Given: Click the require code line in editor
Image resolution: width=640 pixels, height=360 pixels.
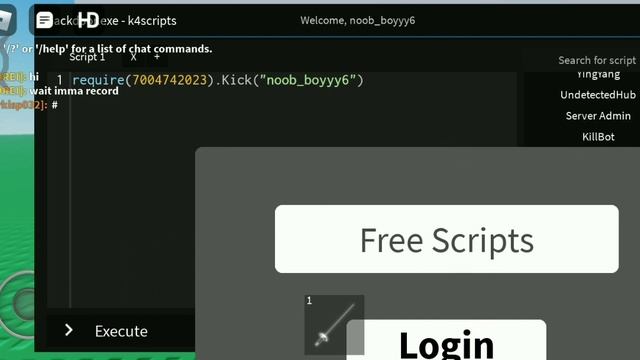Looking at the screenshot, I should pyautogui.click(x=218, y=80).
